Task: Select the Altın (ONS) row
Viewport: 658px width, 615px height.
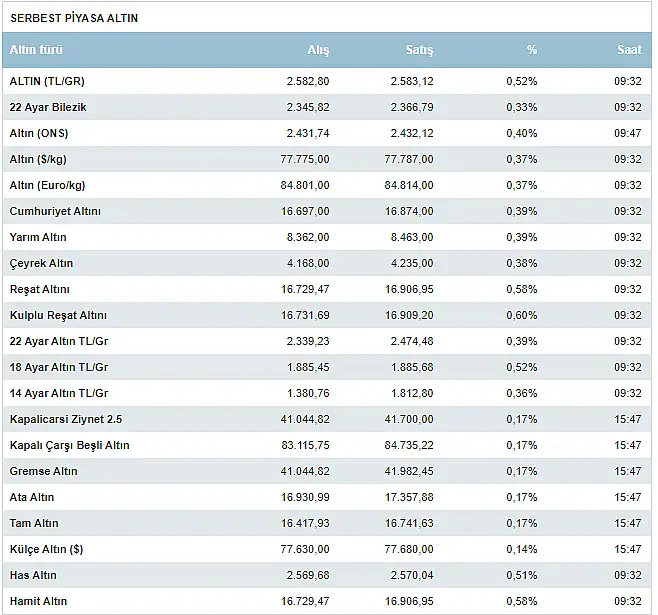Action: (x=327, y=133)
